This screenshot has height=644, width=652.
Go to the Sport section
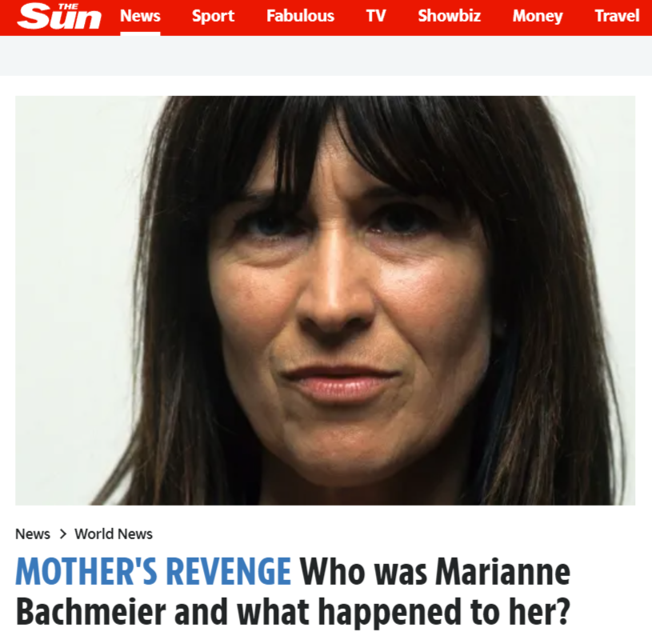[x=213, y=16]
